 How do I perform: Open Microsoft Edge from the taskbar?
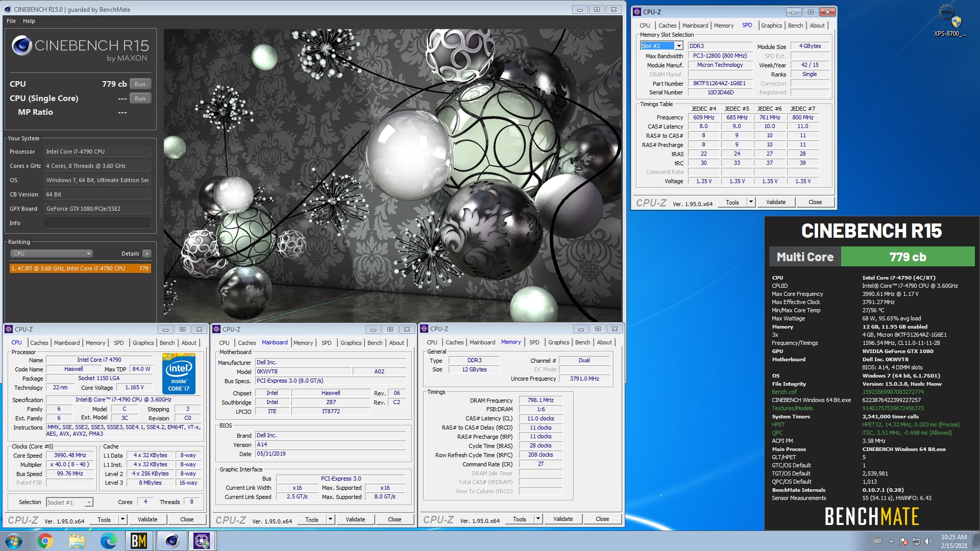tap(108, 541)
